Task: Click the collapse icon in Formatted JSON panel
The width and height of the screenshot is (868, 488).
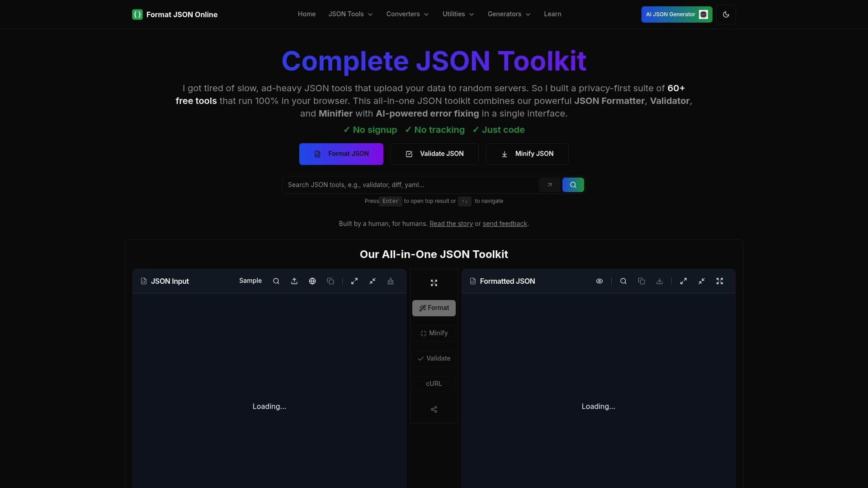Action: [702, 281]
